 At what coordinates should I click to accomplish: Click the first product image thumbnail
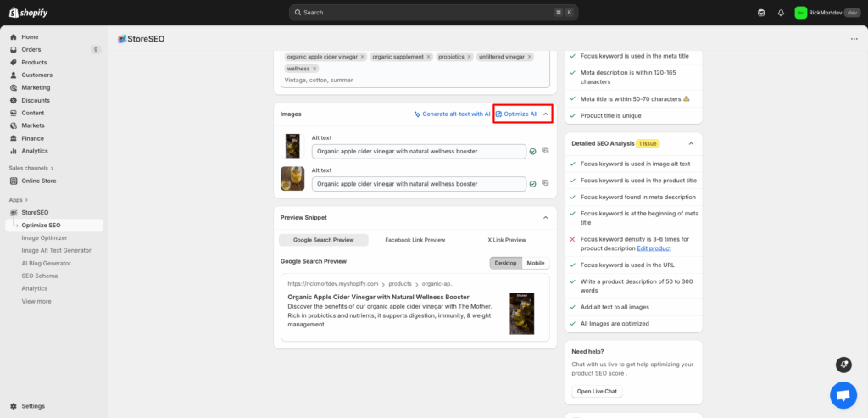(292, 146)
